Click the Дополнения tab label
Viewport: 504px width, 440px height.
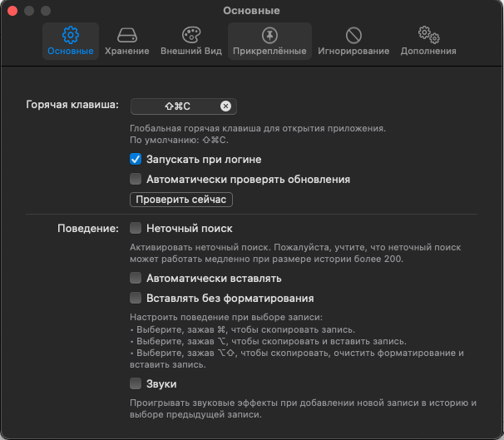pos(428,51)
